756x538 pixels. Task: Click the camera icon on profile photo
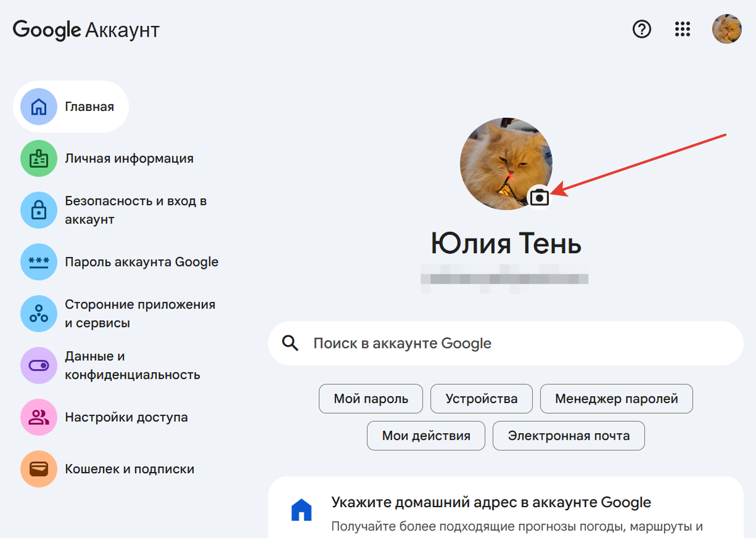tap(539, 197)
